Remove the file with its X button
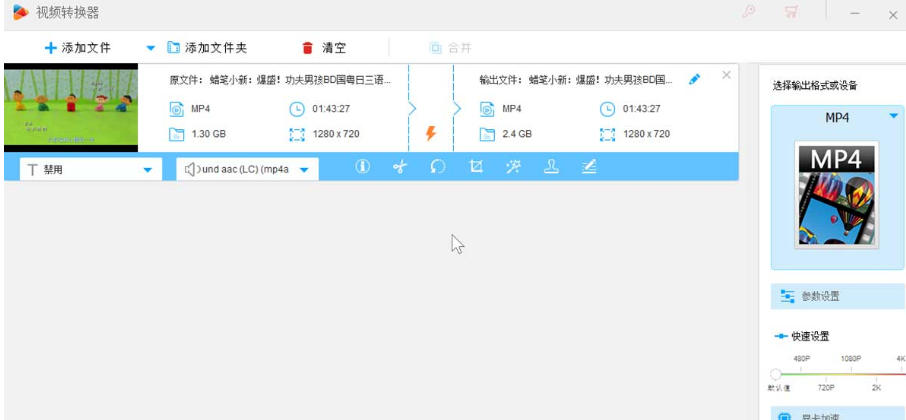Screen dimensions: 906x420 [x=726, y=75]
